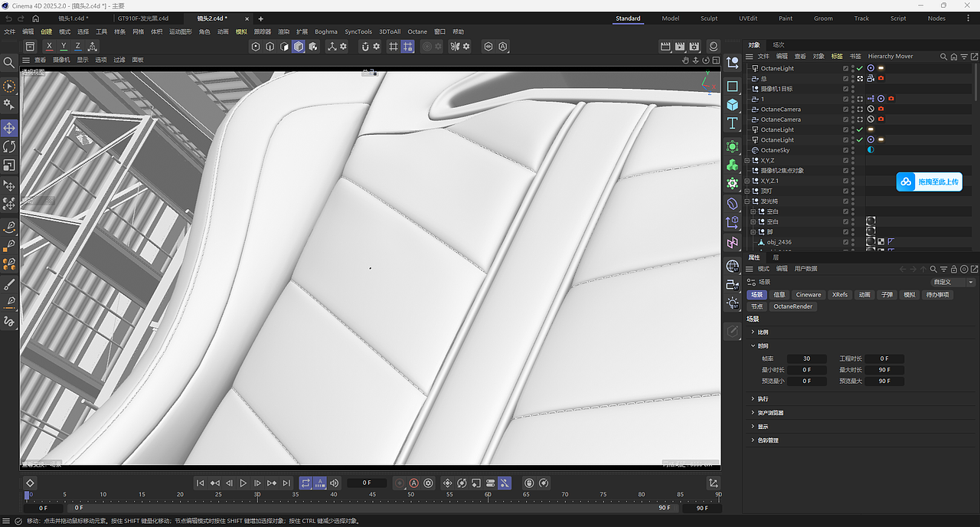980x527 pixels.
Task: Step to next frame
Action: (x=258, y=483)
